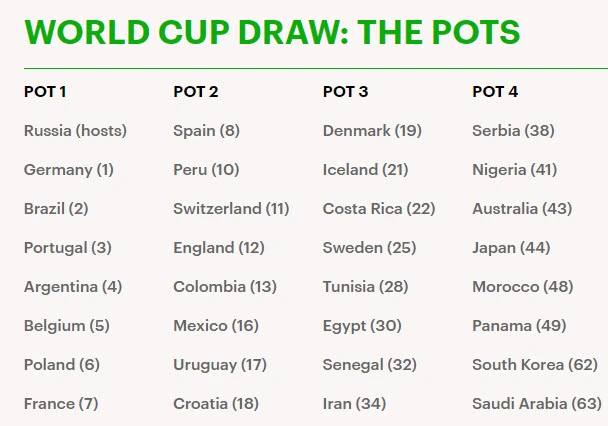Click Saudi Arabia (63) entry
Viewport: 608px width, 426px height.
537,404
